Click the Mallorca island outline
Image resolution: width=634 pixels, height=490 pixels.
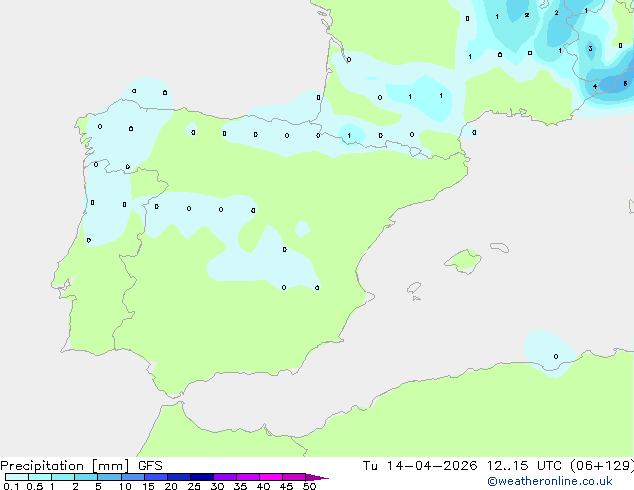point(463,262)
